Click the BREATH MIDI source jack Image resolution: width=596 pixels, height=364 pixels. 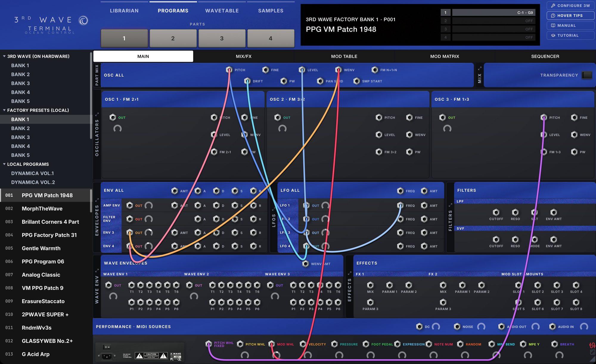[x=554, y=344]
